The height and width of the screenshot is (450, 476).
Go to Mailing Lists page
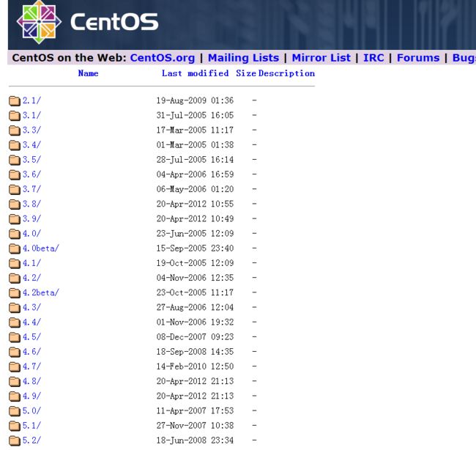tap(243, 58)
